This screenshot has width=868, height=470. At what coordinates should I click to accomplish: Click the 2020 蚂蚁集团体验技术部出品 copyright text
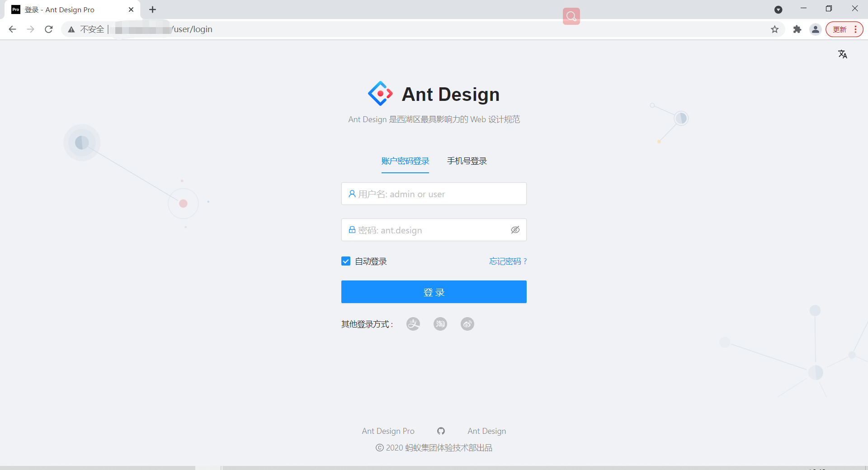pyautogui.click(x=434, y=448)
